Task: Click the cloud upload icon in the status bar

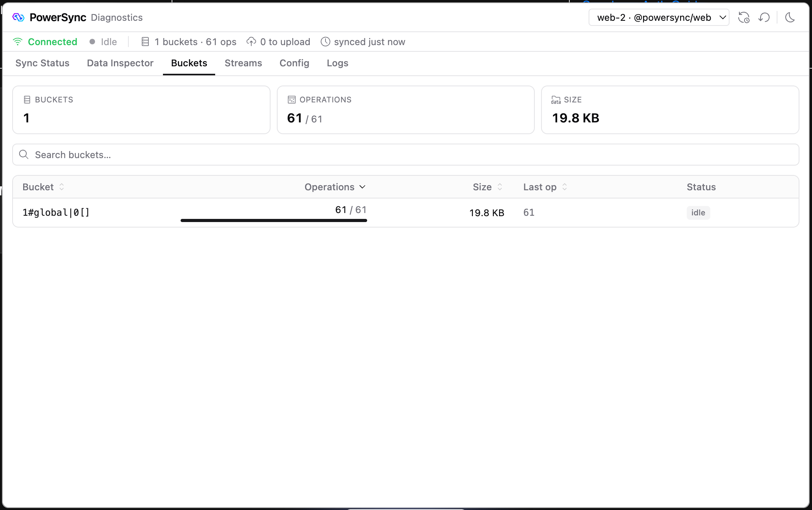Action: click(251, 42)
